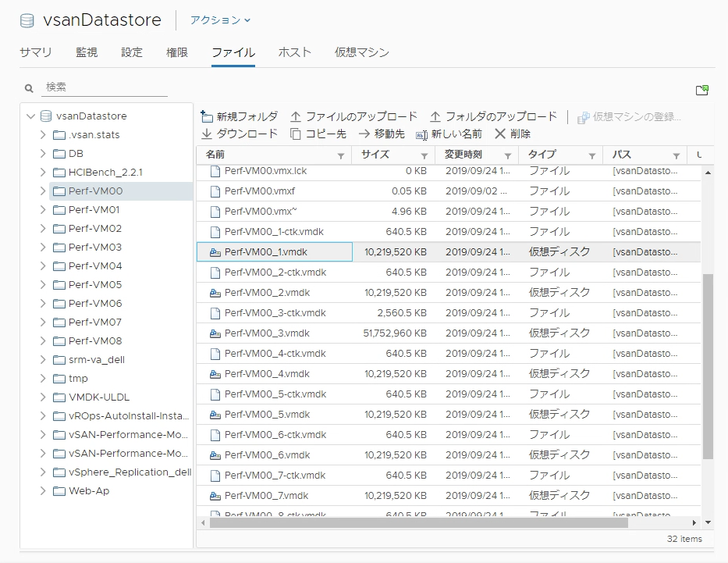Click the move-to (移動先) arrow icon
The height and width of the screenshot is (563, 728).
pos(364,134)
